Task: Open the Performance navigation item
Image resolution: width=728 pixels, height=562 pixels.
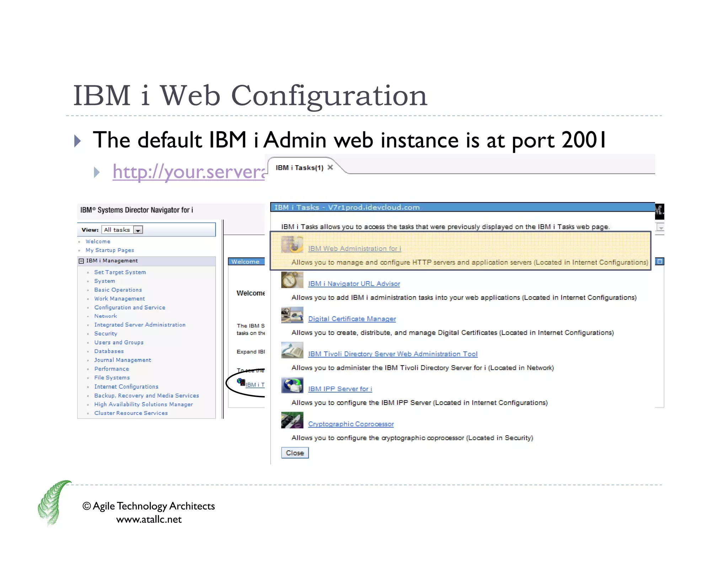Action: [112, 369]
